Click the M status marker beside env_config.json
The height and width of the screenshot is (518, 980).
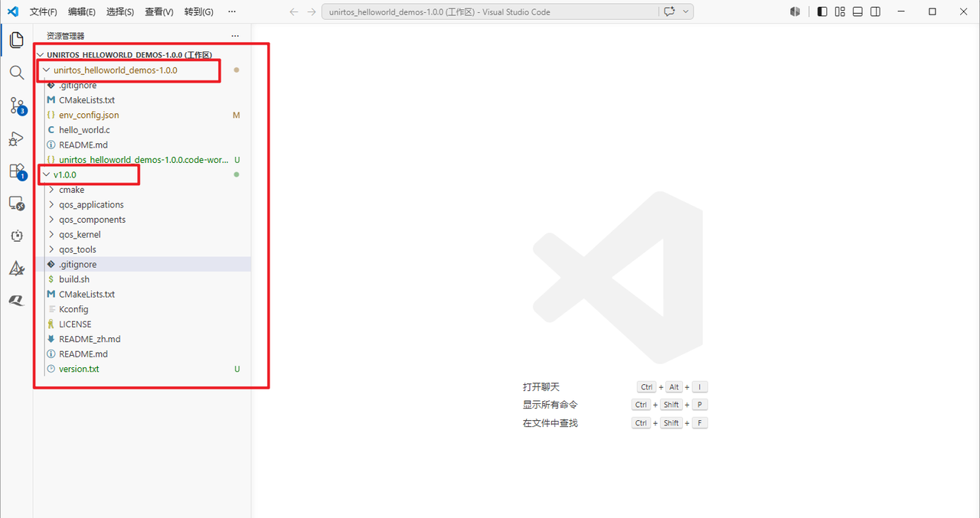click(237, 115)
